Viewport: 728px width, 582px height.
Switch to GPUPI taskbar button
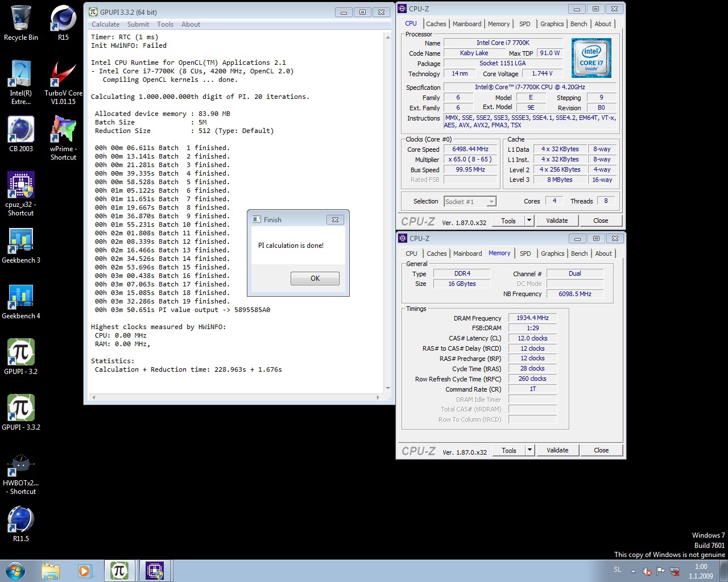coord(120,571)
